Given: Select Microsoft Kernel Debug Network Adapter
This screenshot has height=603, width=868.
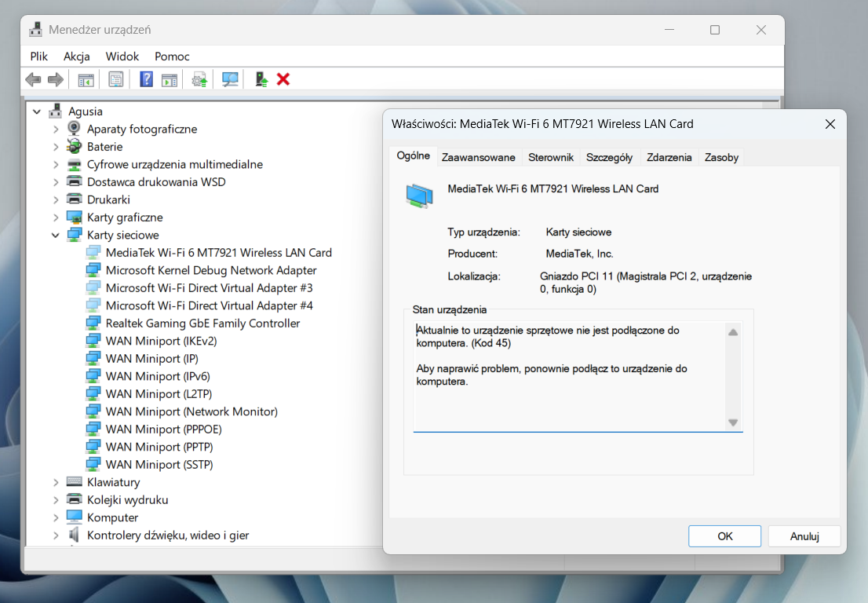Looking at the screenshot, I should [211, 270].
